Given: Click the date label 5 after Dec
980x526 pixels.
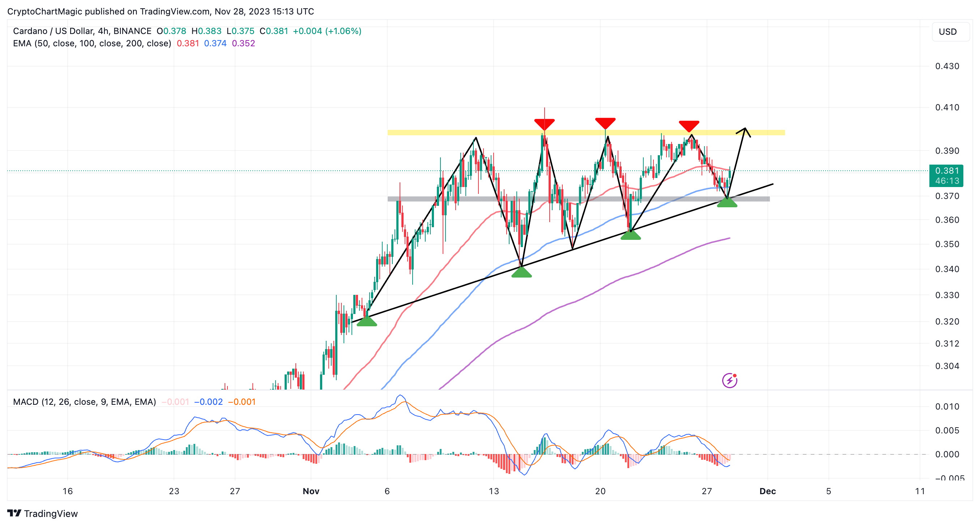Looking at the screenshot, I should click(x=828, y=491).
